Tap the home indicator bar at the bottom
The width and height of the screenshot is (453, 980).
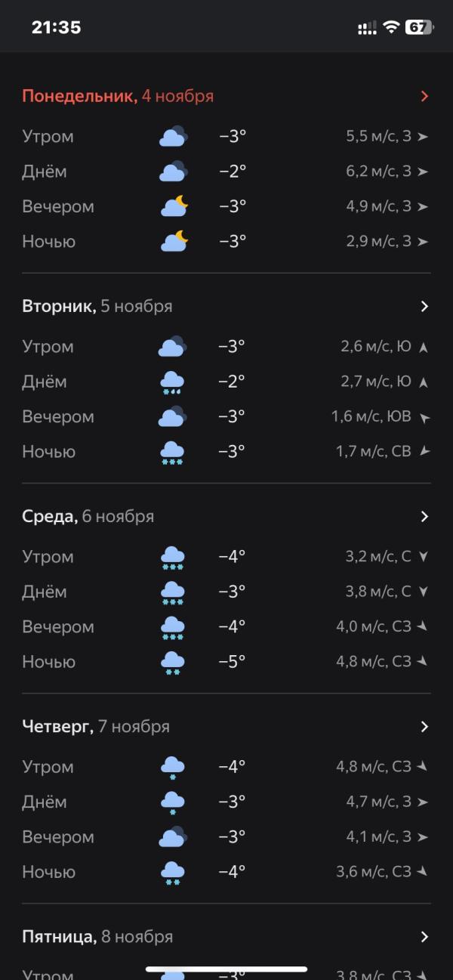226,969
